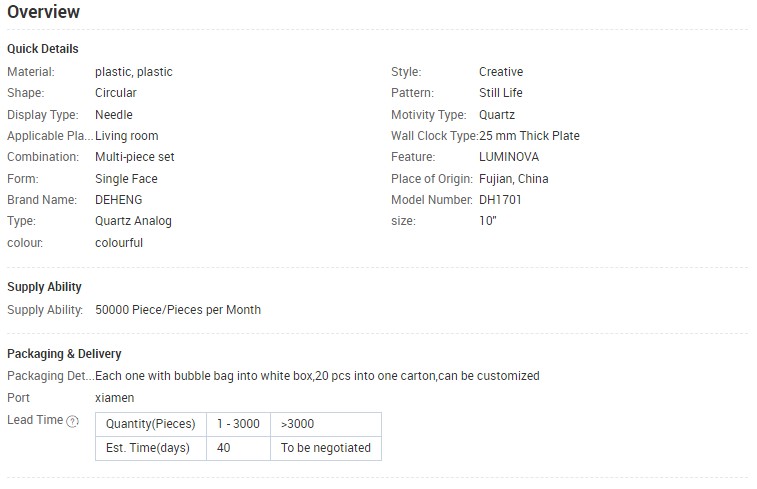
Task: Click the 'To be negotiated' table cell
Action: tap(326, 448)
